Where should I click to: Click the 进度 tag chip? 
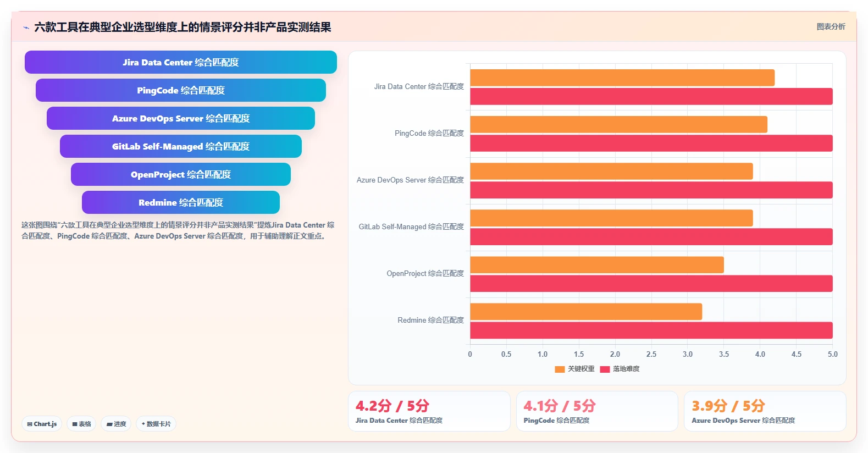116,424
